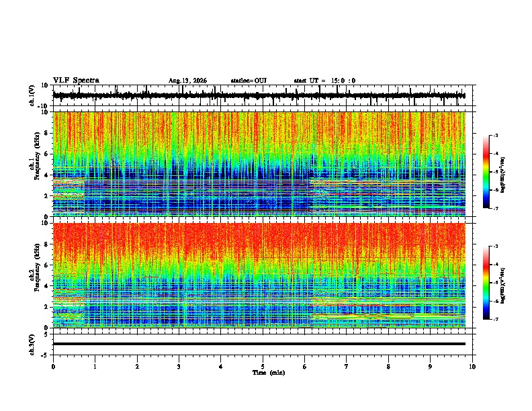Click inside the ch.2 spectrogram panel
The height and width of the screenshot is (411, 532).
259,275
